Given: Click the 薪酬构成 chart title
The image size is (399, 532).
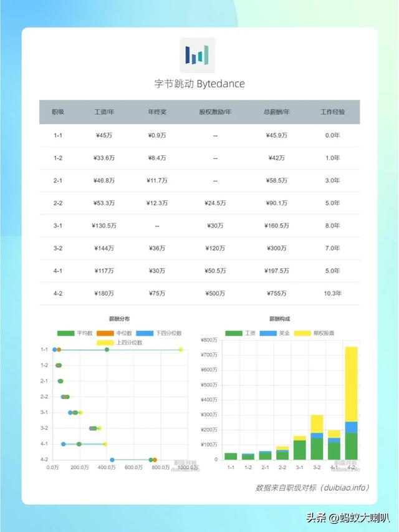Looking at the screenshot, I should (x=279, y=319).
